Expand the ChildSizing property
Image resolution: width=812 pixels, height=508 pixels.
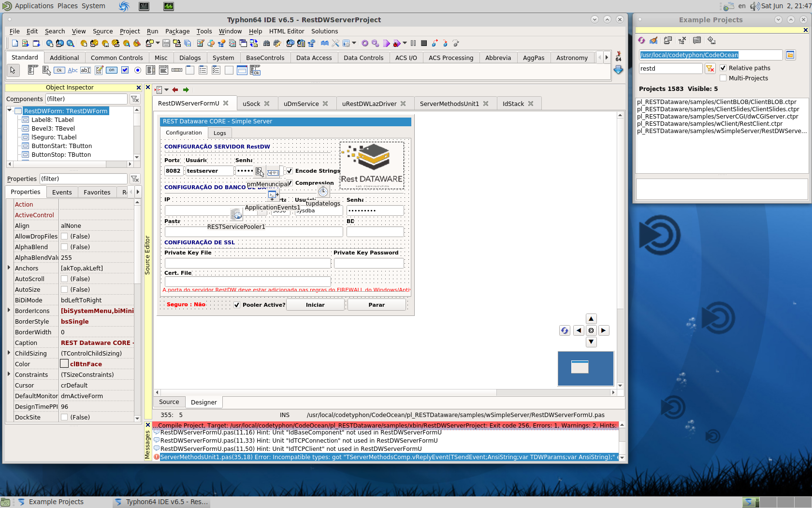[9, 353]
